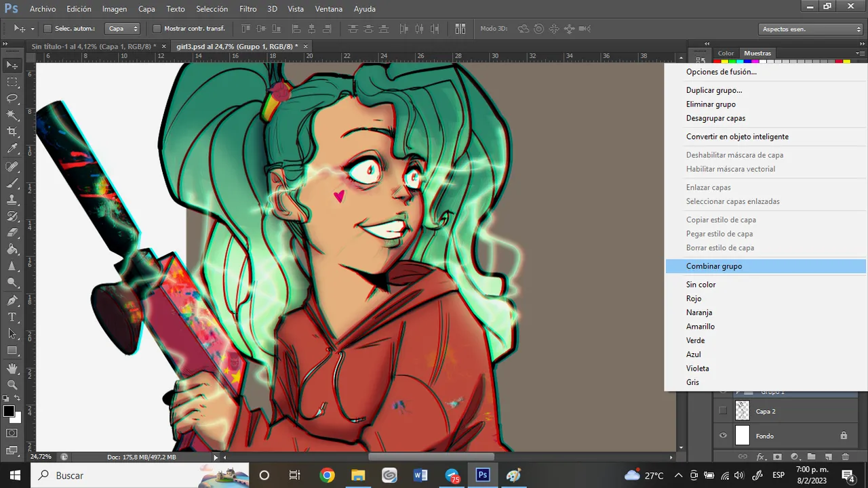Select the Crop tool
The image size is (868, 488).
tap(12, 131)
